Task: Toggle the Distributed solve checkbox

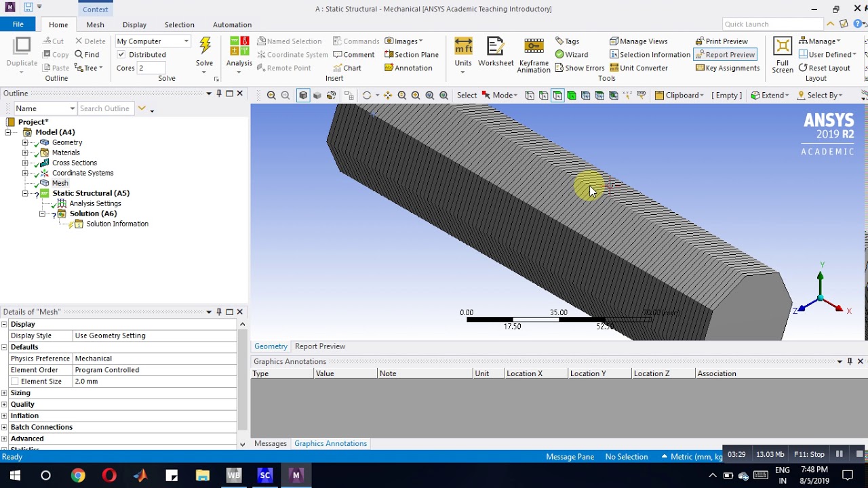Action: (121, 54)
